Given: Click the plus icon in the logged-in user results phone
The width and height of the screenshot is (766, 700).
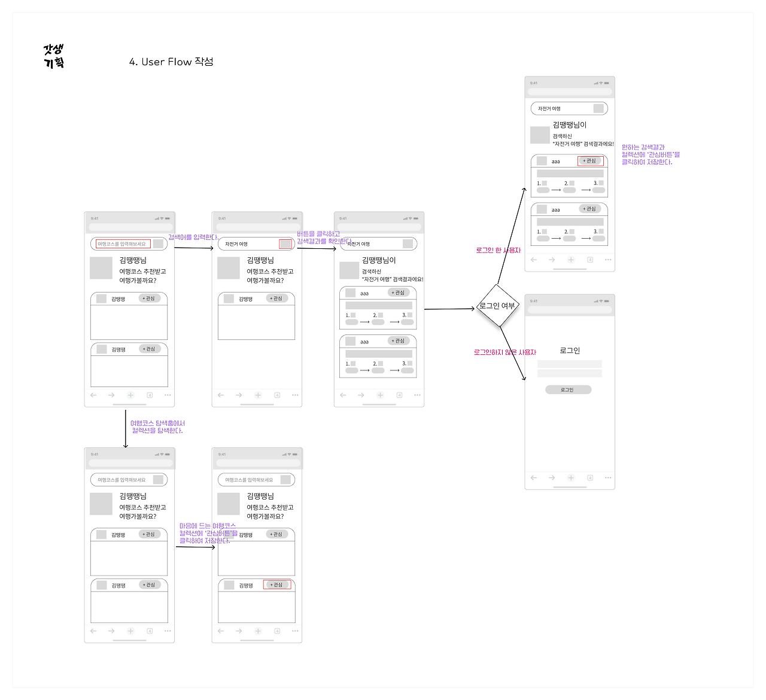Looking at the screenshot, I should tap(571, 260).
